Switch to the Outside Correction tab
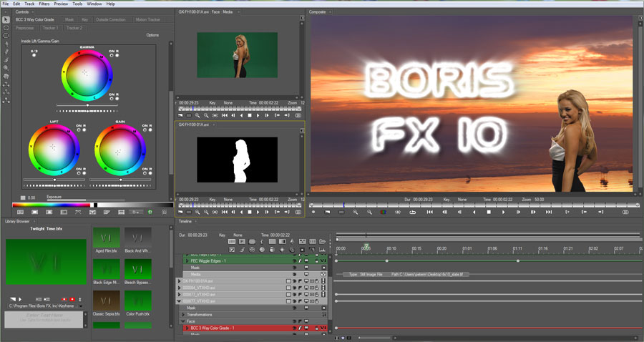Image resolution: width=644 pixels, height=342 pixels. pyautogui.click(x=111, y=20)
